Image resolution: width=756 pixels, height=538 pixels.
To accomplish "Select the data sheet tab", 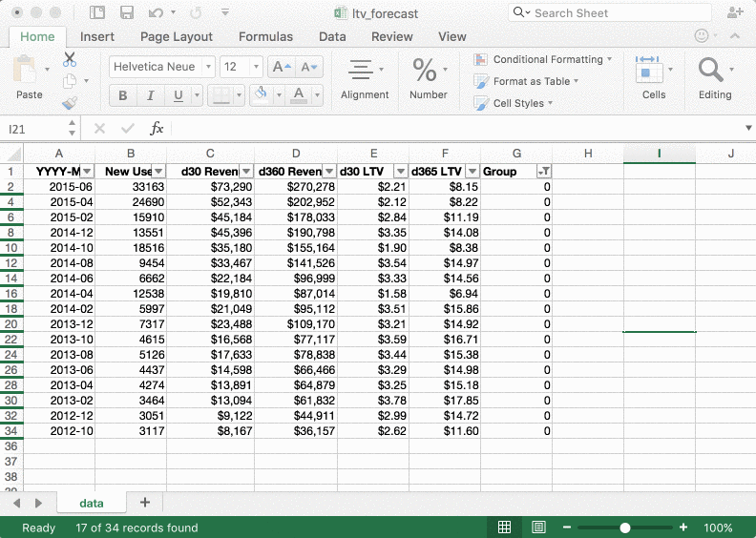I will 92,504.
